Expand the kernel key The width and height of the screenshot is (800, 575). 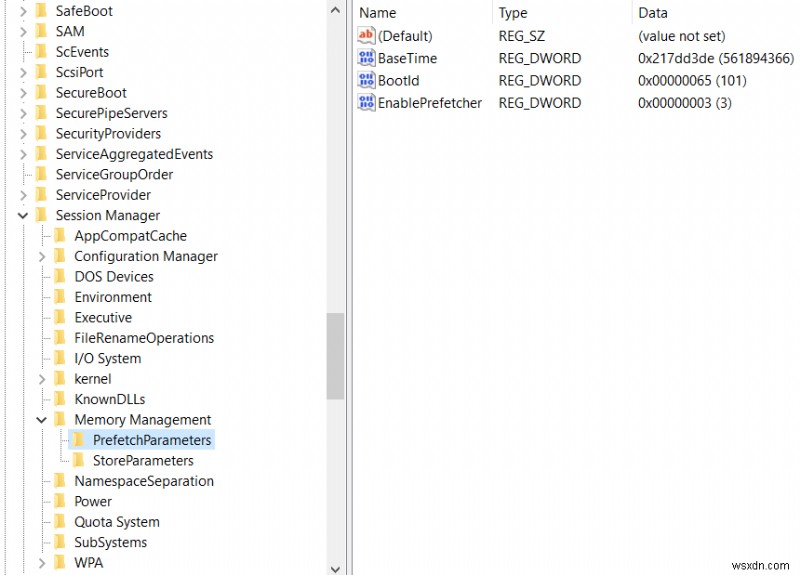pyautogui.click(x=42, y=379)
